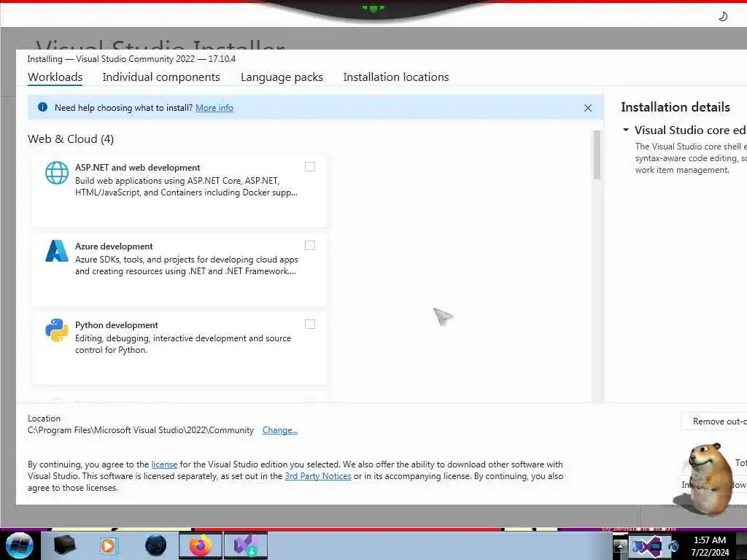Click the Azure development logo icon

(x=57, y=251)
